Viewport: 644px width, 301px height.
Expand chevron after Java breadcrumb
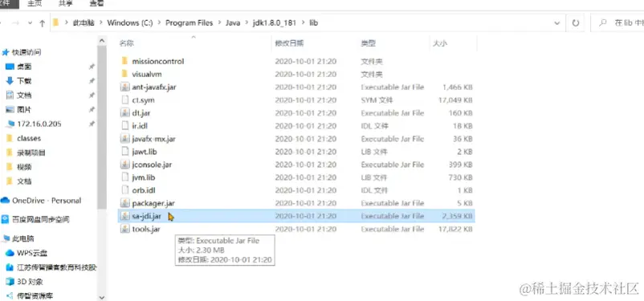click(x=246, y=23)
